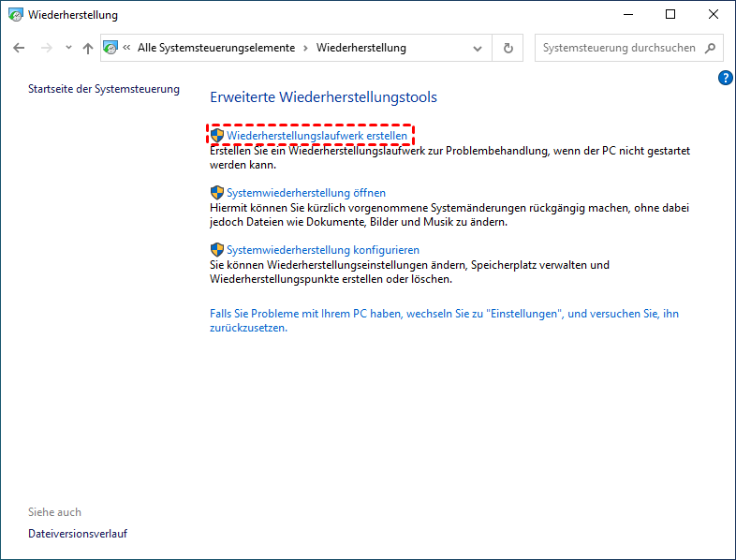This screenshot has width=736, height=560.
Task: Expand the arrow after Alle Systemsteuerungselemente
Action: point(305,48)
